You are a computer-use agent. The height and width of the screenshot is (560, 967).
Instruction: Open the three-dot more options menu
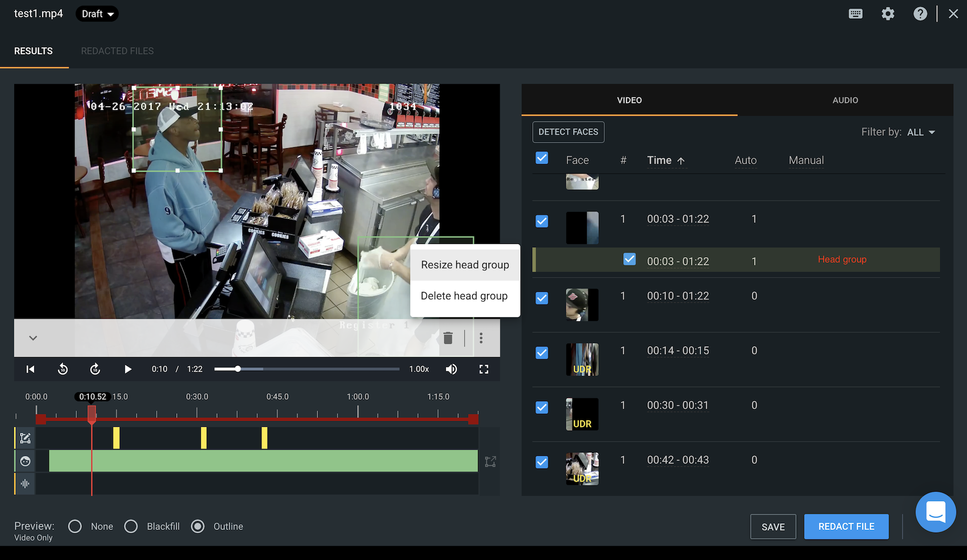(481, 338)
